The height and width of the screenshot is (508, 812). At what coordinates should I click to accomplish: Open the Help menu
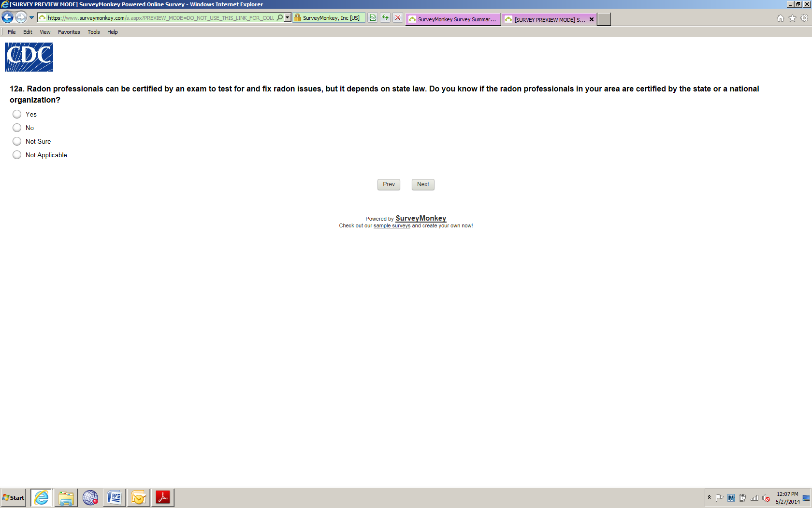(113, 32)
